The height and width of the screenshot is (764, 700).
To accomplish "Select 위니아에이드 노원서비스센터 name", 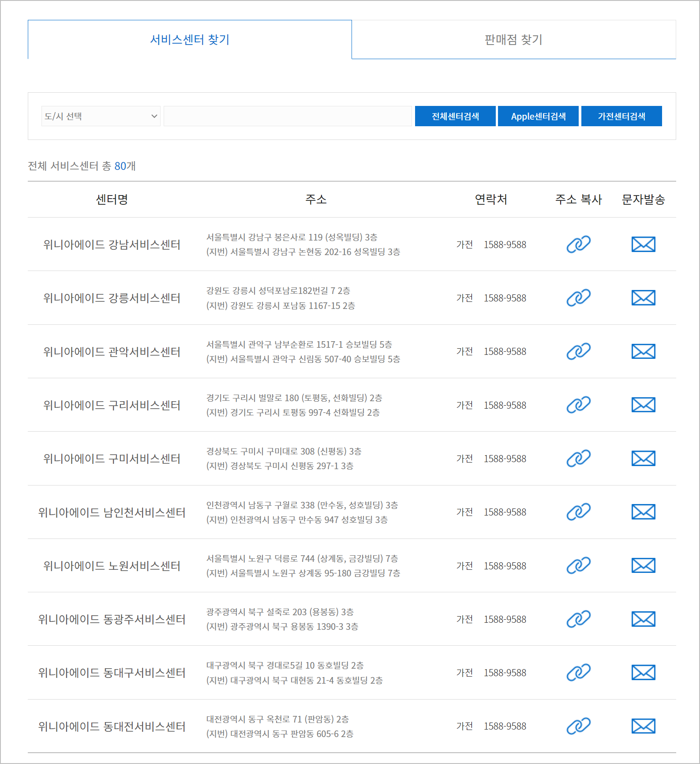I will [112, 566].
